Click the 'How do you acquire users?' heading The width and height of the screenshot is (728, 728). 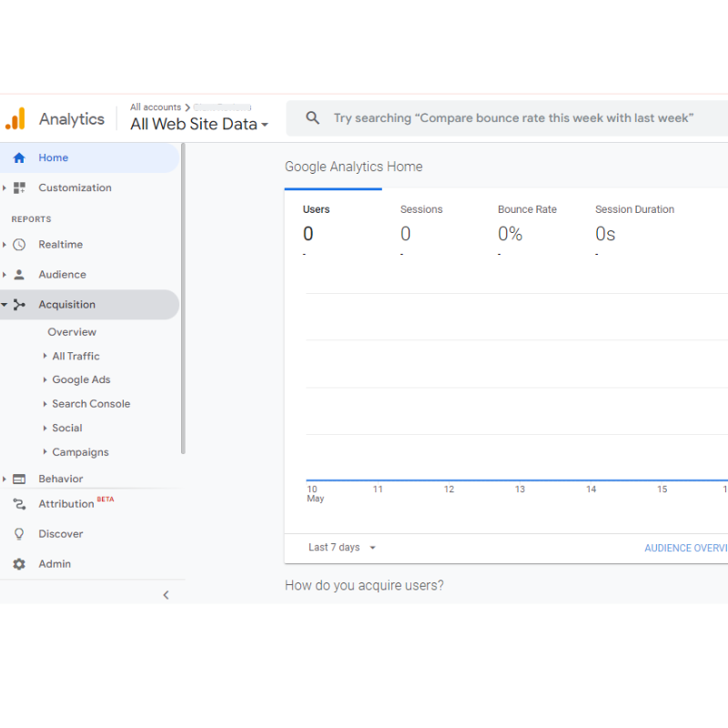click(x=364, y=585)
